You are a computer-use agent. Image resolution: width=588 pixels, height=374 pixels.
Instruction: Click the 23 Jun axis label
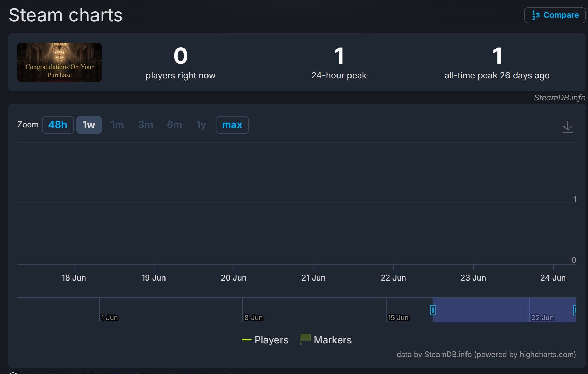pos(473,278)
